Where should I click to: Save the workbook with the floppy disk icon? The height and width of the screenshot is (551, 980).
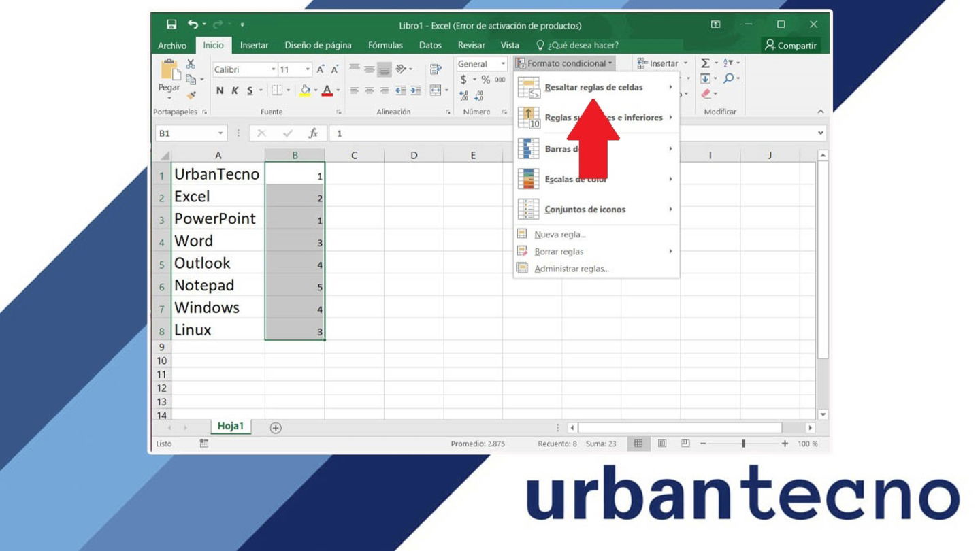tap(171, 24)
